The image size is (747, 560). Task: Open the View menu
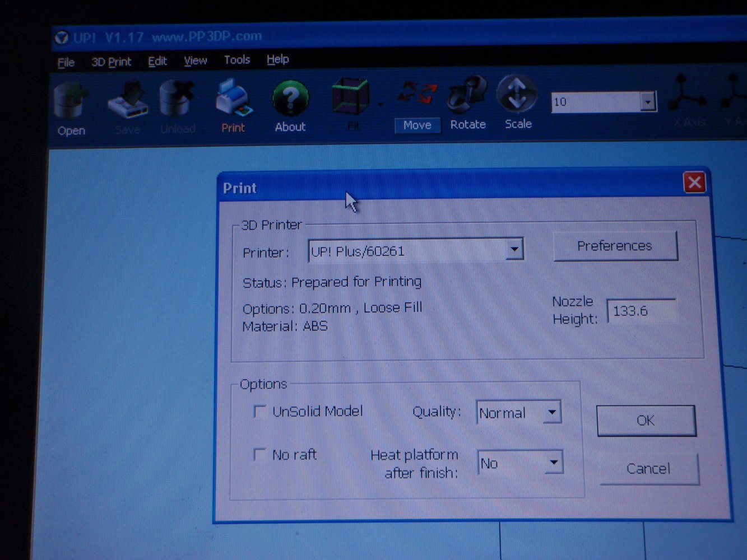coord(196,60)
